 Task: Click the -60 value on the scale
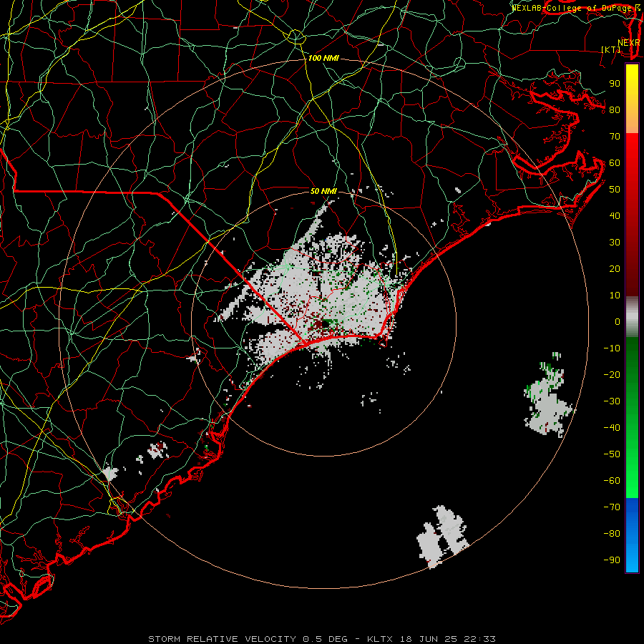click(612, 481)
